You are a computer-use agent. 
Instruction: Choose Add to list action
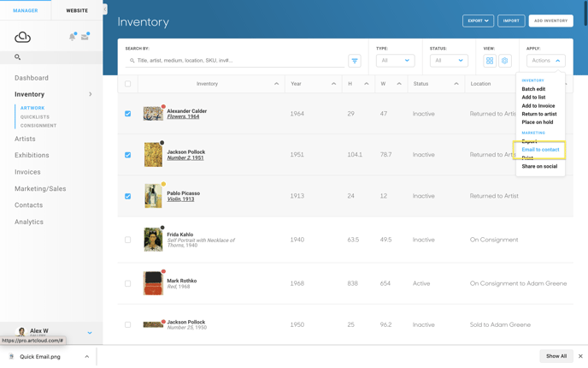click(x=533, y=98)
